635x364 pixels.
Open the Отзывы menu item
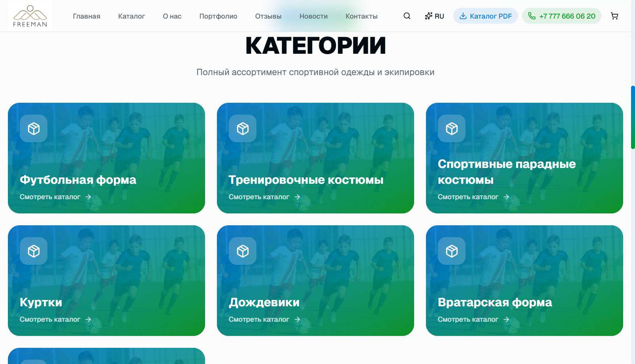(268, 16)
